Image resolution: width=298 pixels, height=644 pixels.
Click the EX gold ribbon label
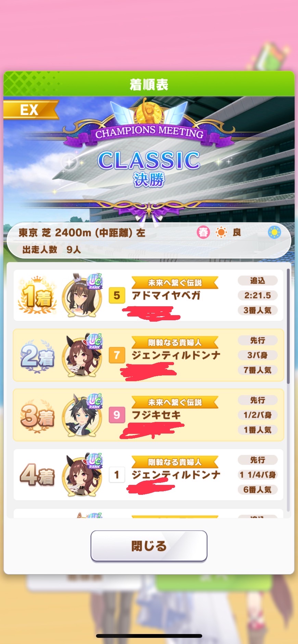(x=31, y=110)
